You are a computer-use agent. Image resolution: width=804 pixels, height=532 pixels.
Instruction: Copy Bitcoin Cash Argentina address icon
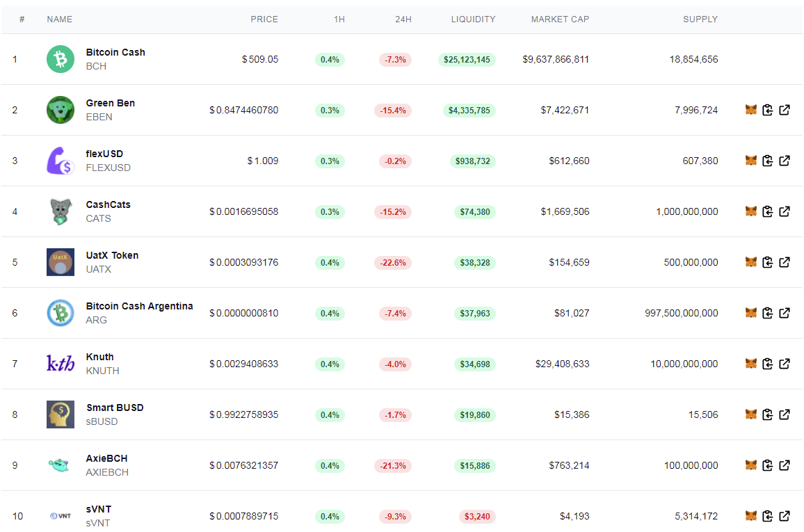(x=768, y=313)
